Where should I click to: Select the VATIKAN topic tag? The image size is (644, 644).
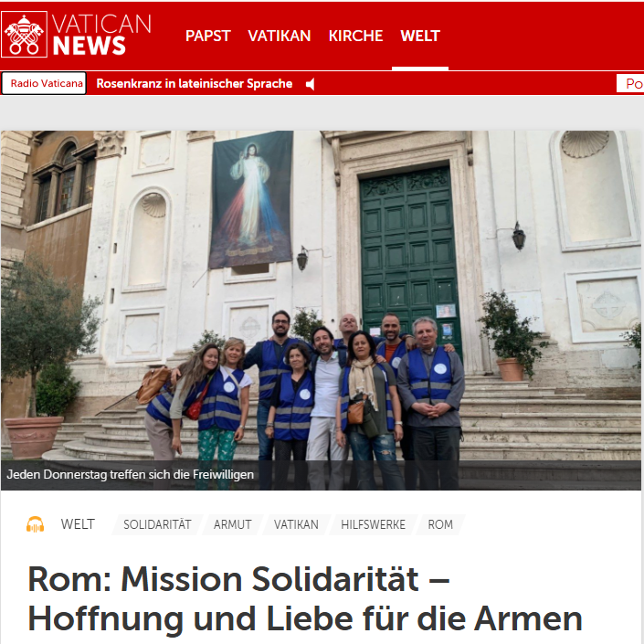(296, 524)
